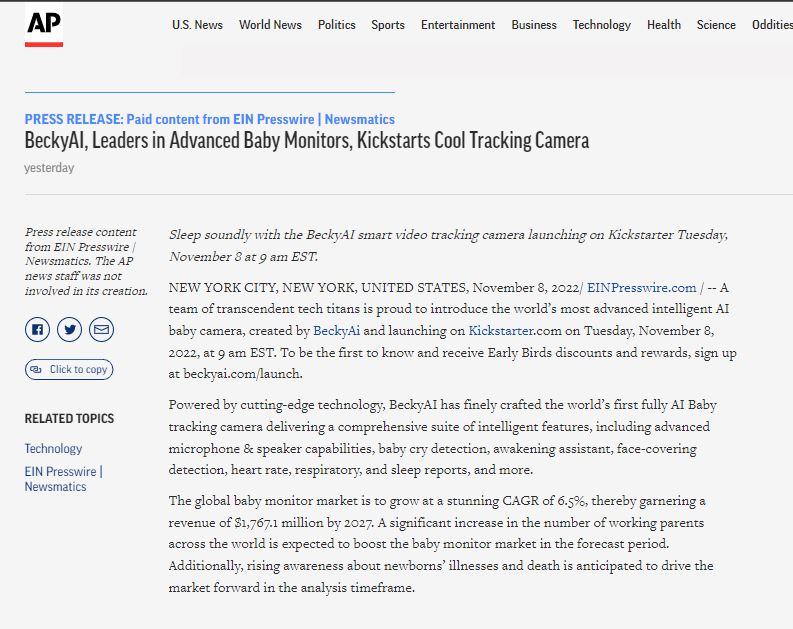The image size is (793, 629).
Task: Click the AP logo home icon
Action: click(44, 25)
